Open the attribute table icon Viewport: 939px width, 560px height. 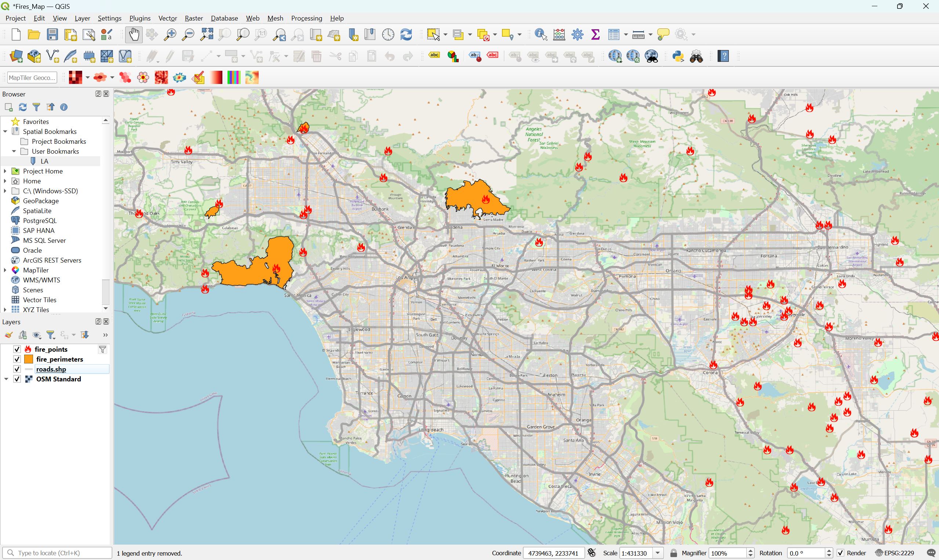614,34
